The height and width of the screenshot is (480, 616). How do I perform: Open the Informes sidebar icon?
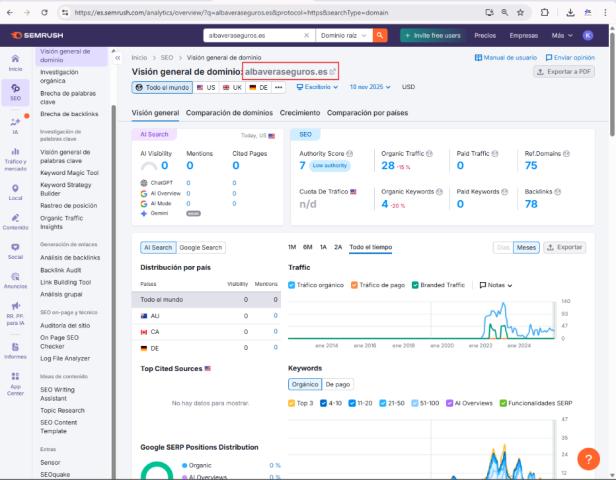pyautogui.click(x=15, y=348)
